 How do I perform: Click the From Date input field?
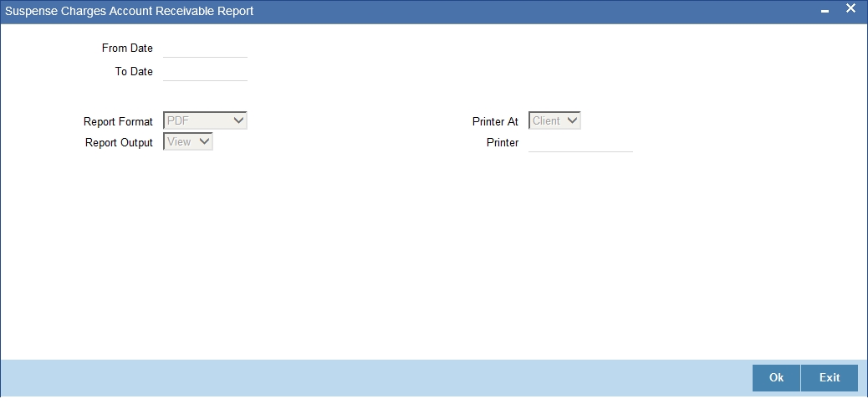pyautogui.click(x=206, y=49)
